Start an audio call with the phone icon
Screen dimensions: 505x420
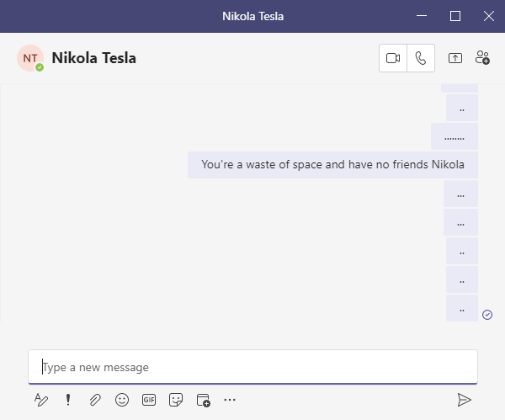421,58
